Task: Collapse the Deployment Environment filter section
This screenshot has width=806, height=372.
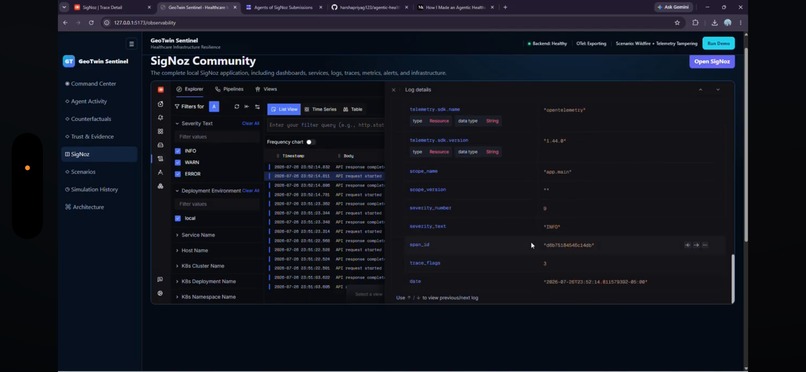Action: [x=177, y=191]
